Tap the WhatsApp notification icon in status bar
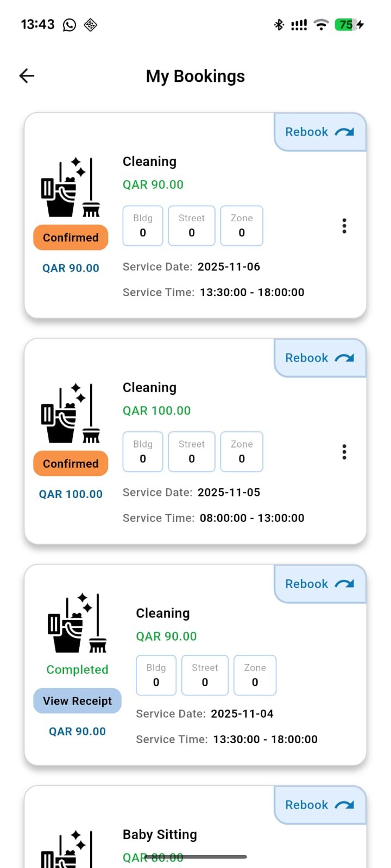The image size is (391, 868). coord(70,25)
